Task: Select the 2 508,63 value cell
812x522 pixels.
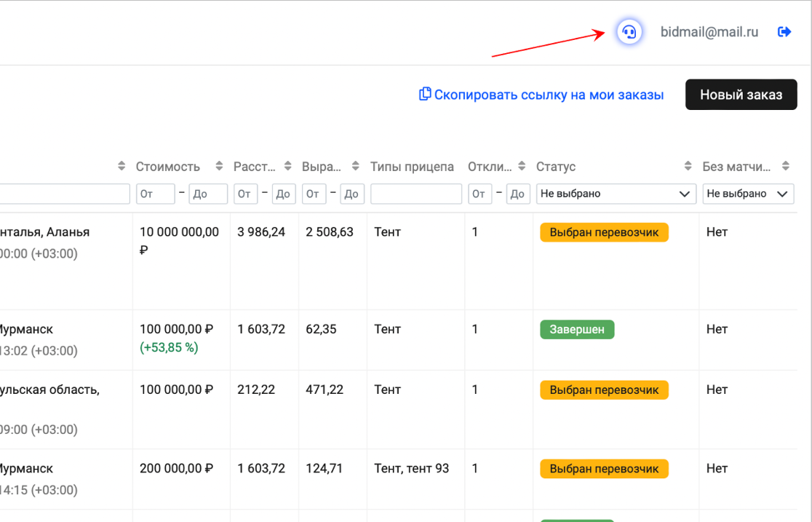Action: click(x=330, y=232)
